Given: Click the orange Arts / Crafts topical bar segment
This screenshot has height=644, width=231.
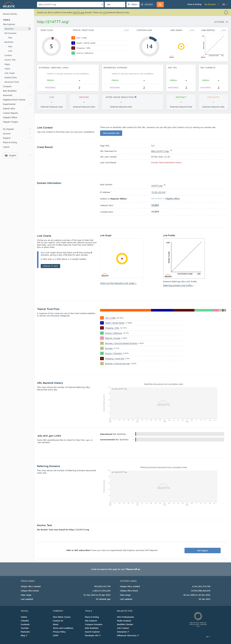Looking at the screenshot, I should pyautogui.click(x=125, y=310).
